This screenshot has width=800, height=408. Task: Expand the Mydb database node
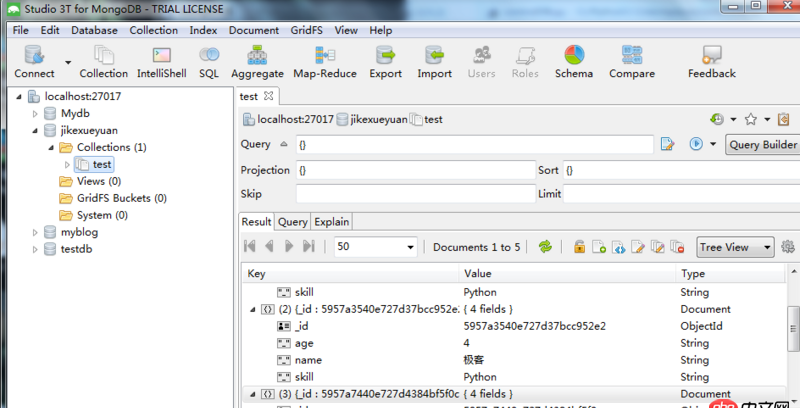pyautogui.click(x=35, y=114)
